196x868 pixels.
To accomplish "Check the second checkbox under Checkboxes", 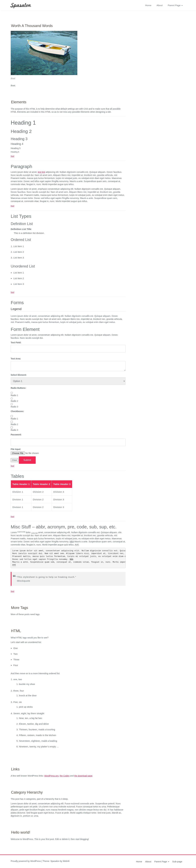I will (x=12, y=422).
